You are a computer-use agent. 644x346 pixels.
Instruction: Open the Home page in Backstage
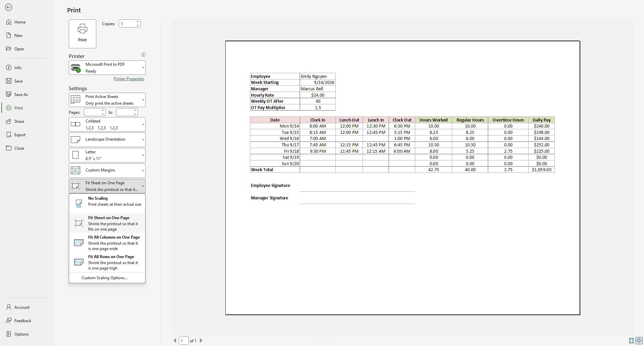(27, 22)
